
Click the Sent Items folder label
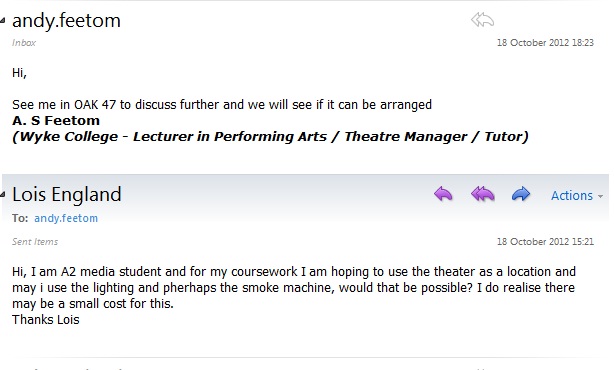click(35, 242)
